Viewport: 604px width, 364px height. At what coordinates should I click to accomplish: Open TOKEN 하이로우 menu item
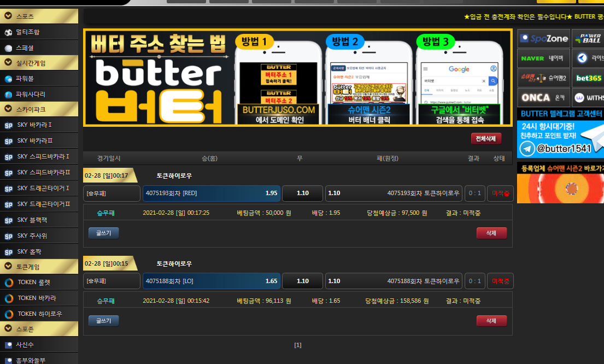(x=39, y=314)
